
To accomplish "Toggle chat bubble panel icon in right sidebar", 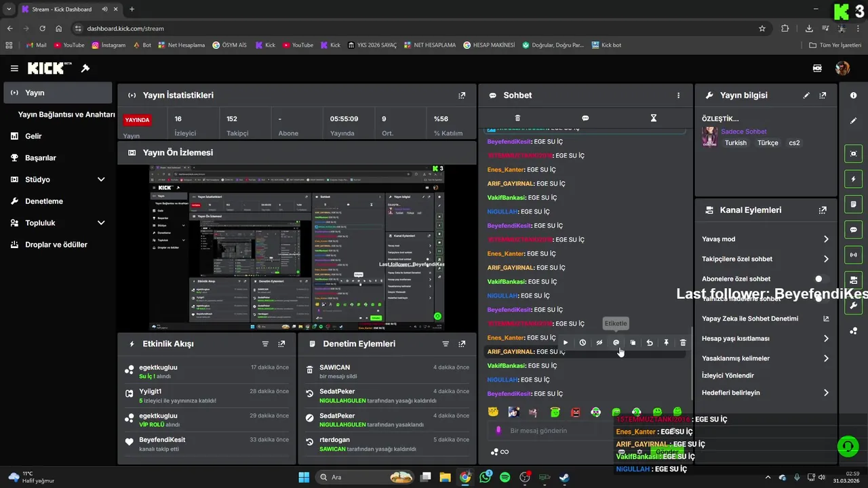I will [x=853, y=230].
